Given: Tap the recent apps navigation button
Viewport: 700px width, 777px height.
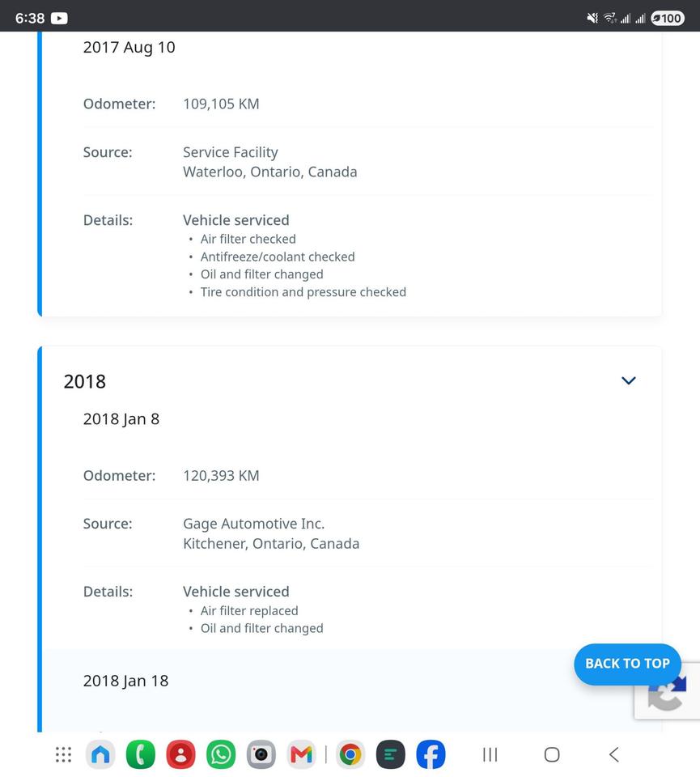Looking at the screenshot, I should coord(490,754).
